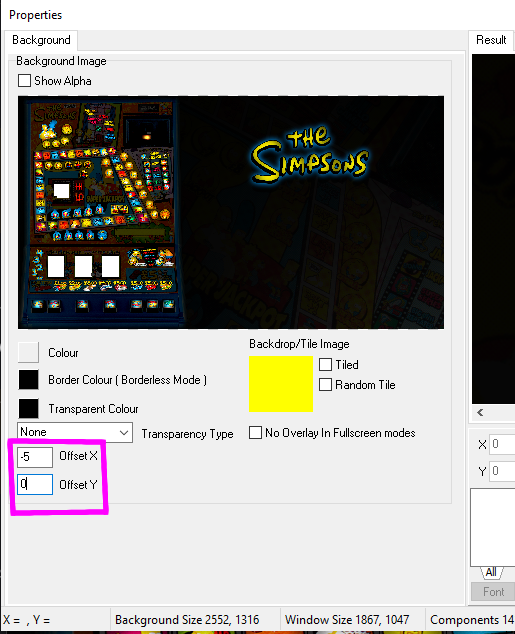Tick the Tiled checkbox

325,364
